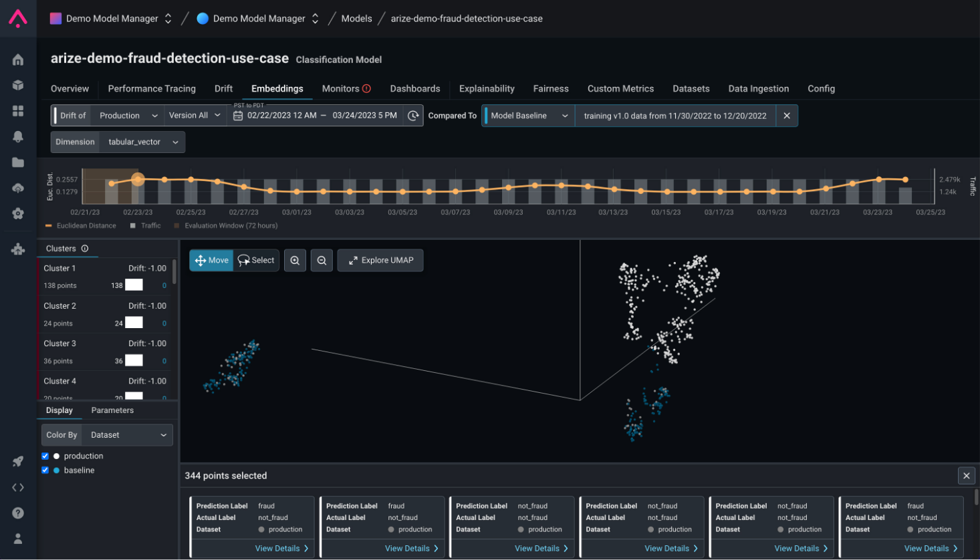The image size is (980, 560).
Task: Switch to the Monitors tab
Action: click(x=340, y=88)
